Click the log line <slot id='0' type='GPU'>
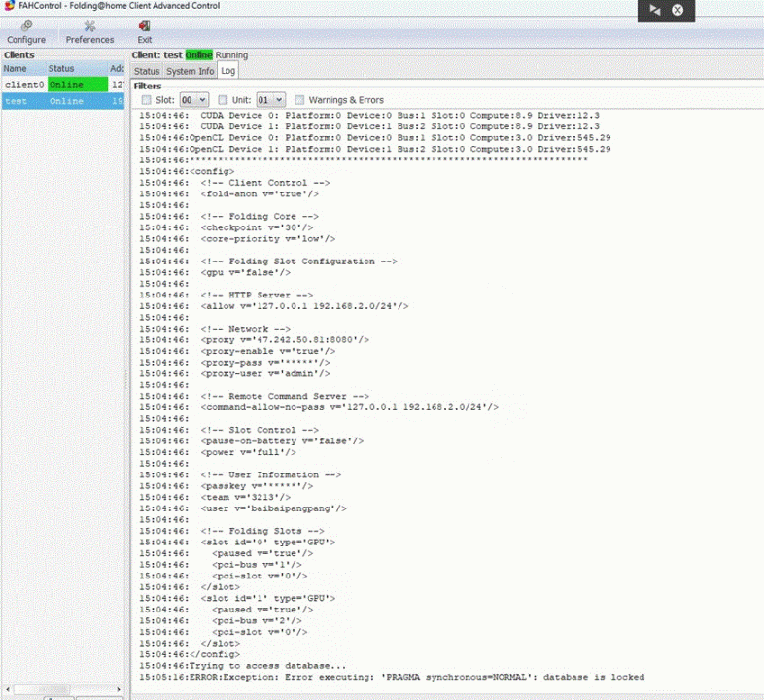 [237, 542]
